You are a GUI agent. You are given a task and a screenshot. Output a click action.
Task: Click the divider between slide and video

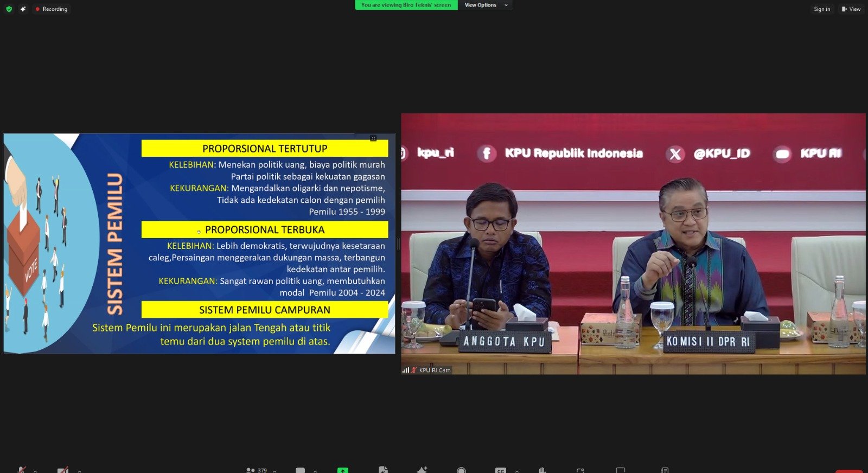(x=398, y=244)
